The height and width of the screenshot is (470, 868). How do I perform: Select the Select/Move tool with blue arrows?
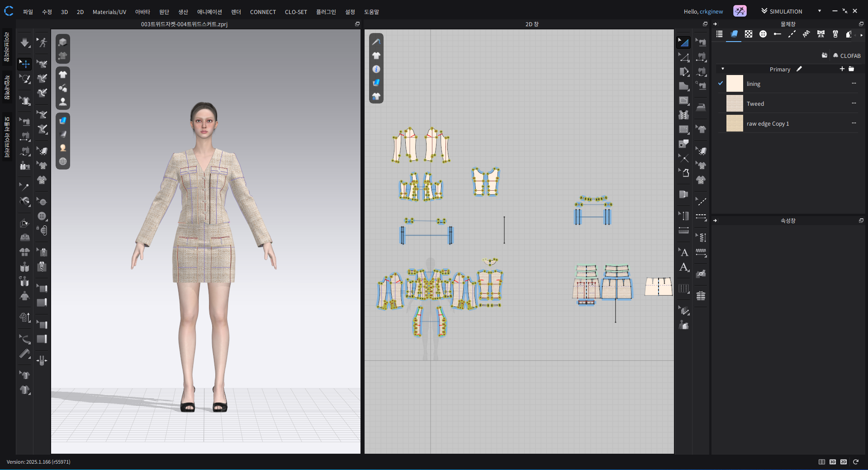point(25,64)
